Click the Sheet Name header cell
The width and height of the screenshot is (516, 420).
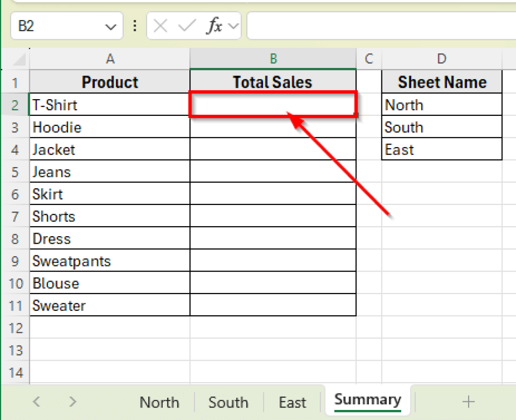[442, 82]
